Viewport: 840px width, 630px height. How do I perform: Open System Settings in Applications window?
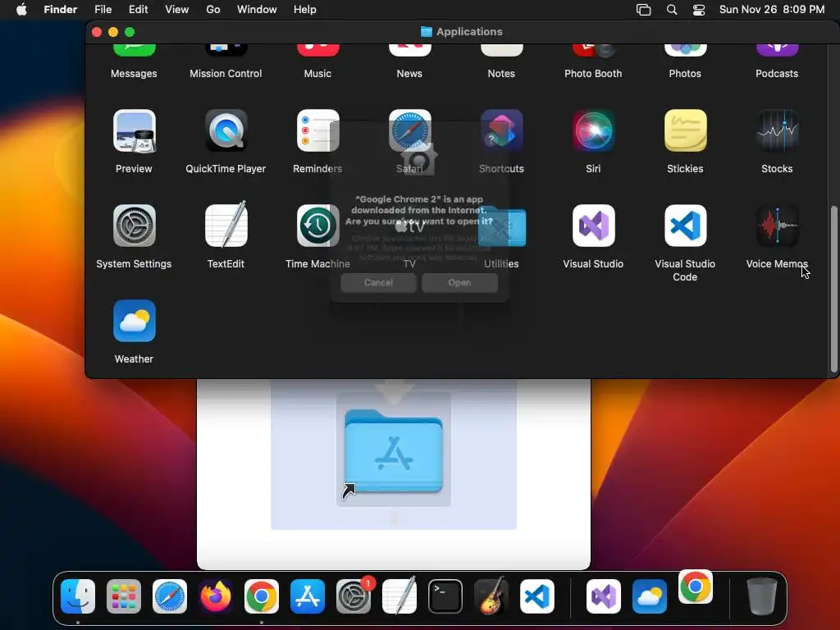(x=134, y=226)
